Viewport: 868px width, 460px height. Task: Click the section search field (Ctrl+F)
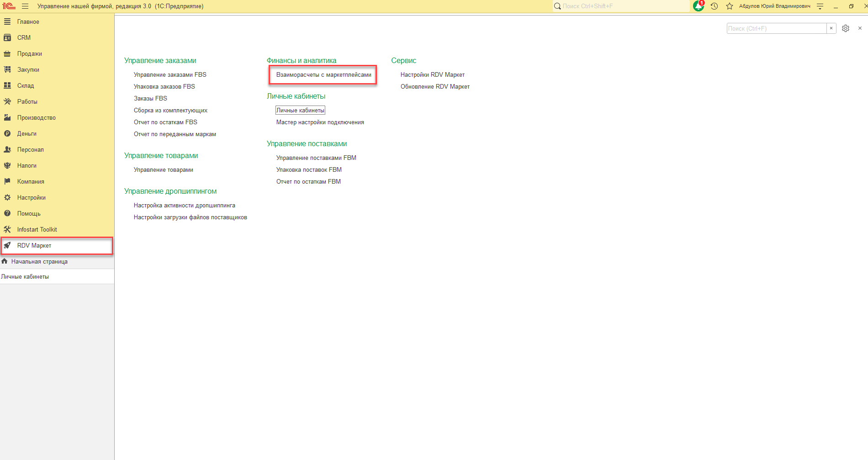pyautogui.click(x=777, y=28)
